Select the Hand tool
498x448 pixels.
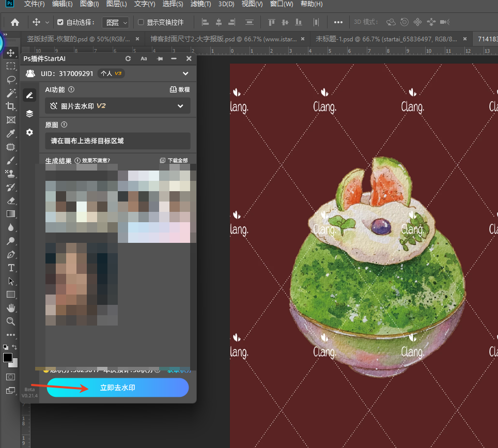pyautogui.click(x=10, y=308)
